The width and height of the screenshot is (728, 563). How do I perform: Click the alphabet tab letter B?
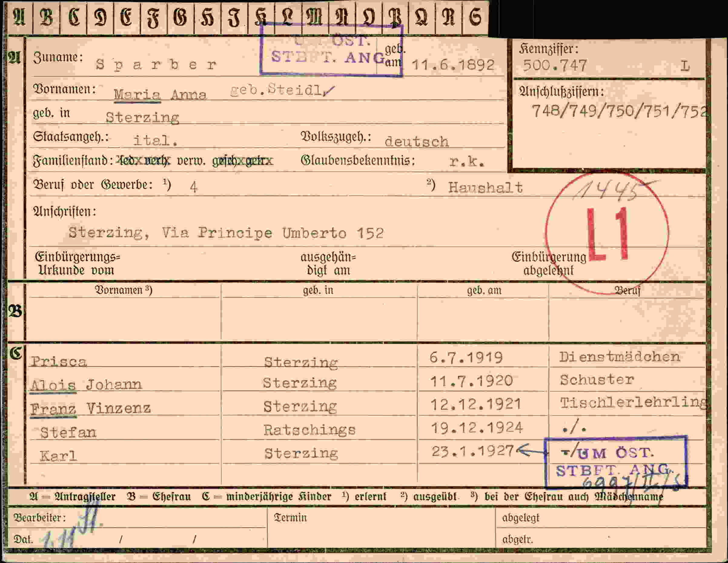pos(46,17)
